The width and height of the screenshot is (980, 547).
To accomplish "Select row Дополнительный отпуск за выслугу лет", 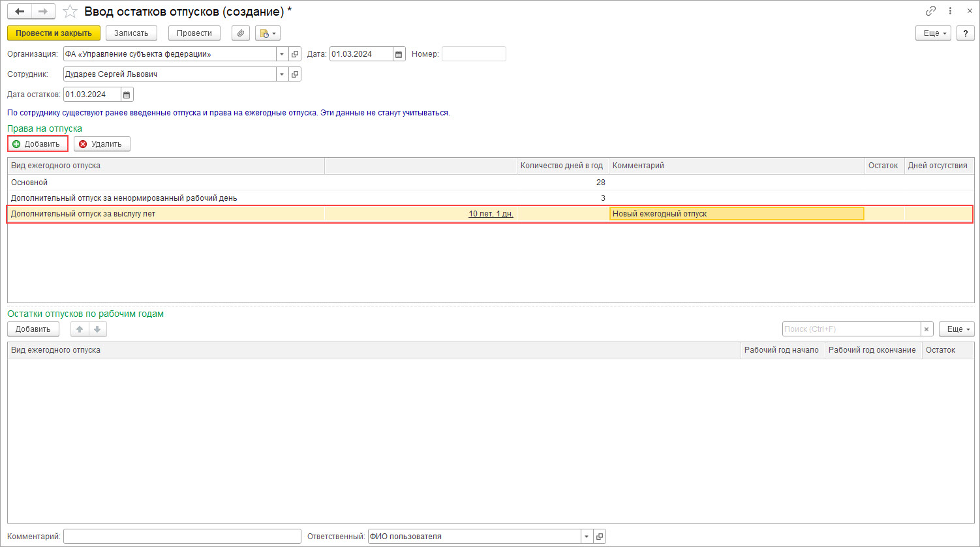I will tap(490, 214).
